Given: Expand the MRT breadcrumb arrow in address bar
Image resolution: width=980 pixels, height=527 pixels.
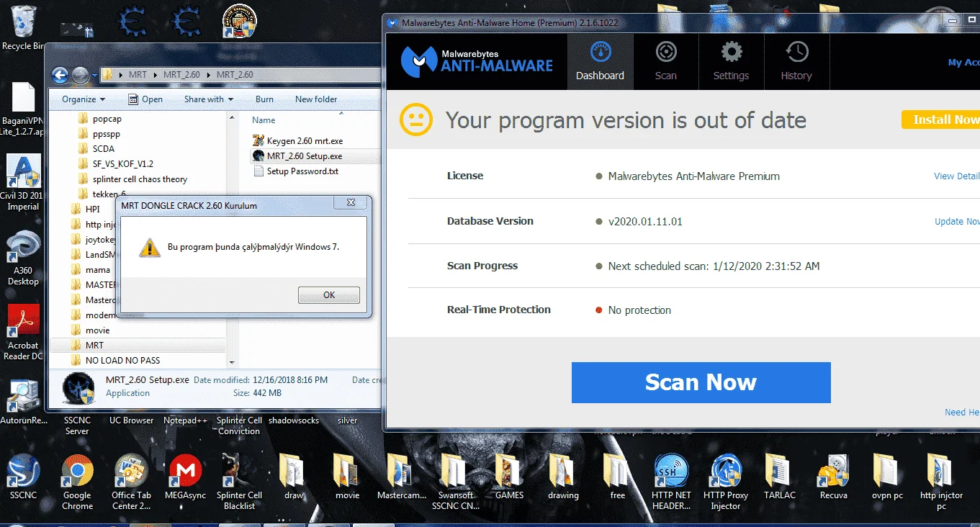Looking at the screenshot, I should coord(155,75).
